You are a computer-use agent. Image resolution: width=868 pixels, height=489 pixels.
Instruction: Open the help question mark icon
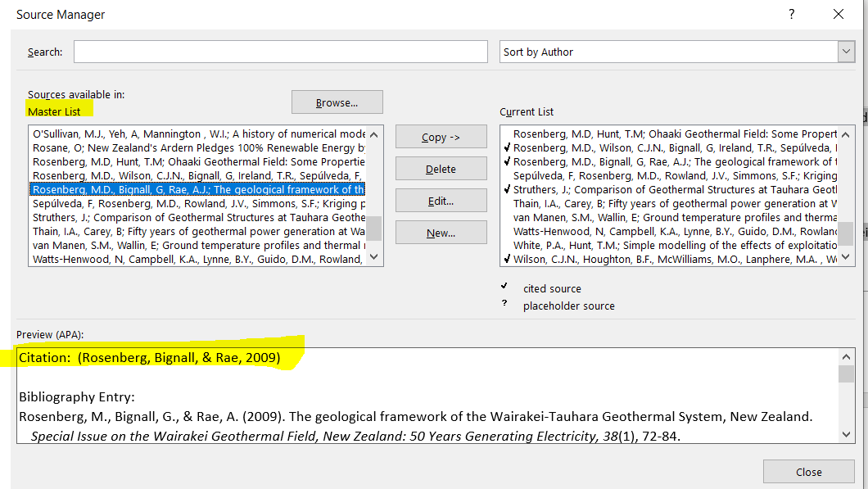792,14
